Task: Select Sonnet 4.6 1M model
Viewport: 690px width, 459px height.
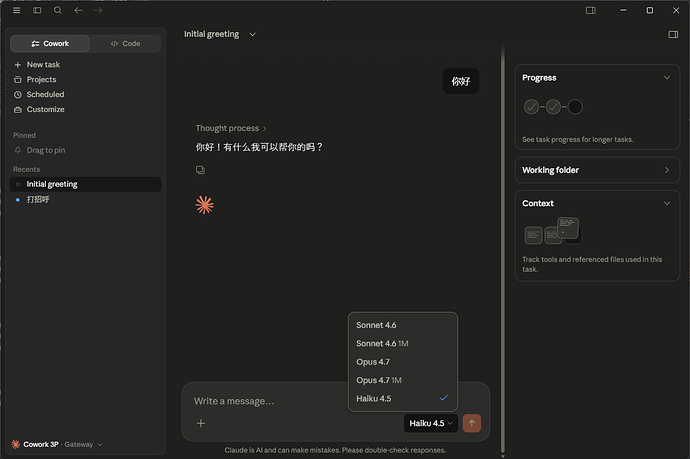Action: click(403, 343)
